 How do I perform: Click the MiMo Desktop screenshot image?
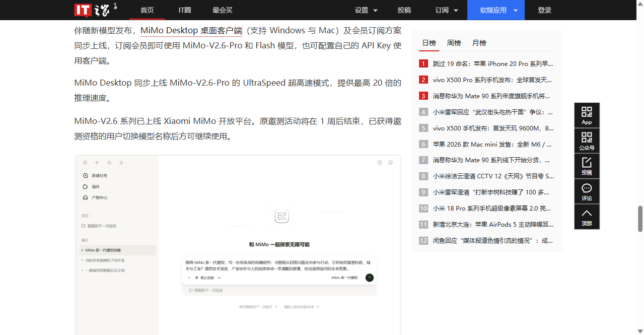click(237, 245)
